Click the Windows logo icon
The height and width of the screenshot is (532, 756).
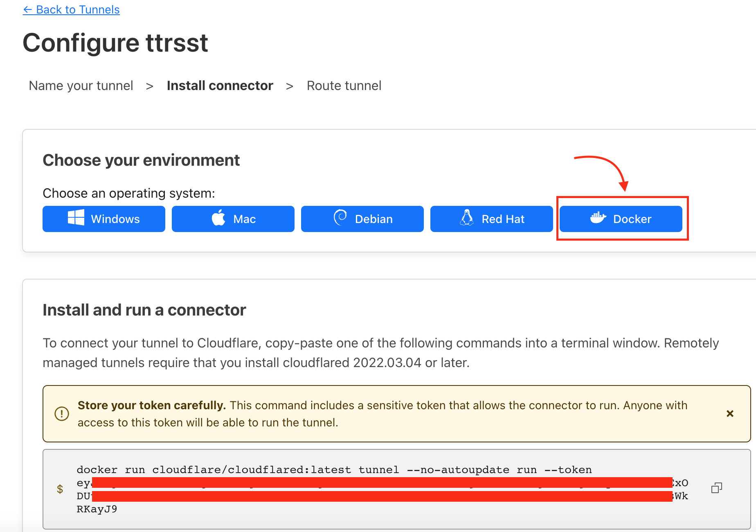[76, 218]
